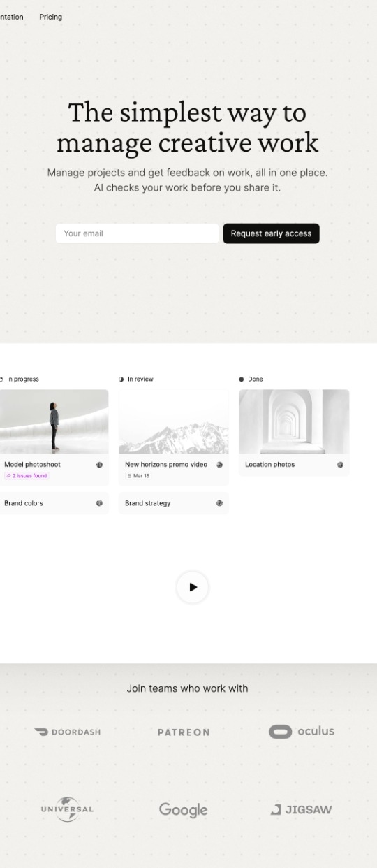This screenshot has height=868, width=377.
Task: Click the avatar on Model photoshoot card
Action: (99, 465)
